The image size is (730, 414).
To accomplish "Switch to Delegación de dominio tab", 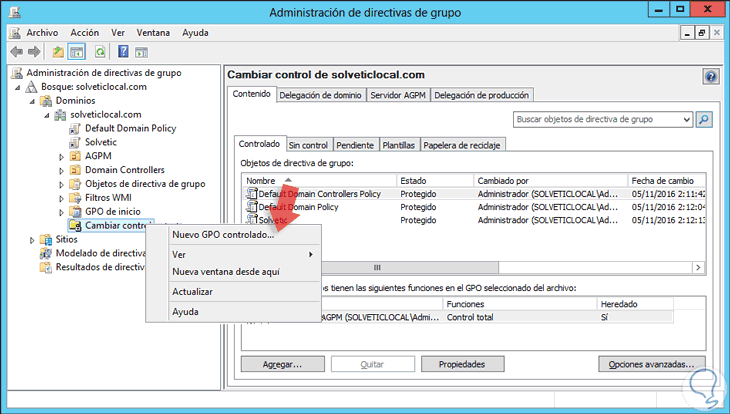I will pyautogui.click(x=320, y=95).
